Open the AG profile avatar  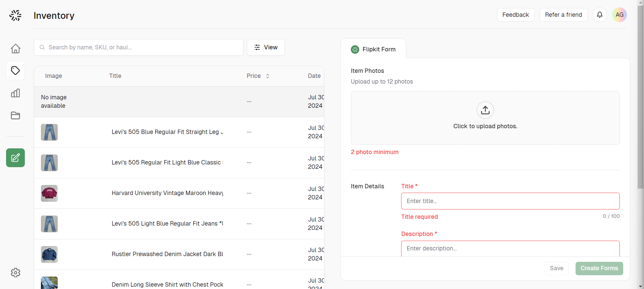point(620,15)
